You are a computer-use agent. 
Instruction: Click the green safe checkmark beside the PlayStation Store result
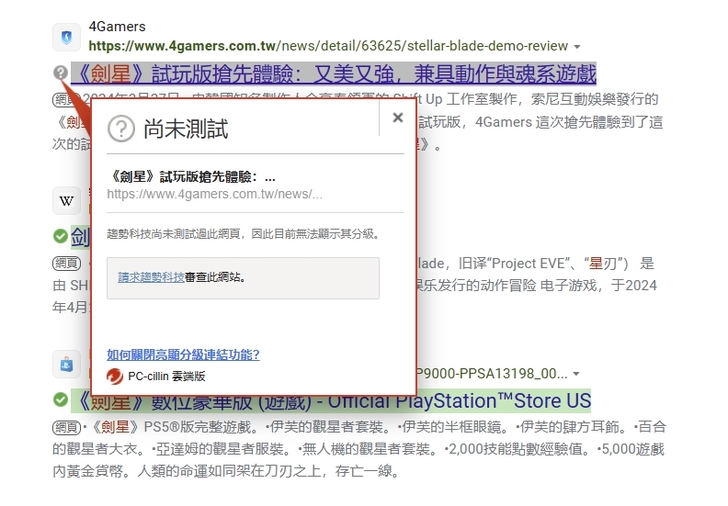[x=60, y=399]
